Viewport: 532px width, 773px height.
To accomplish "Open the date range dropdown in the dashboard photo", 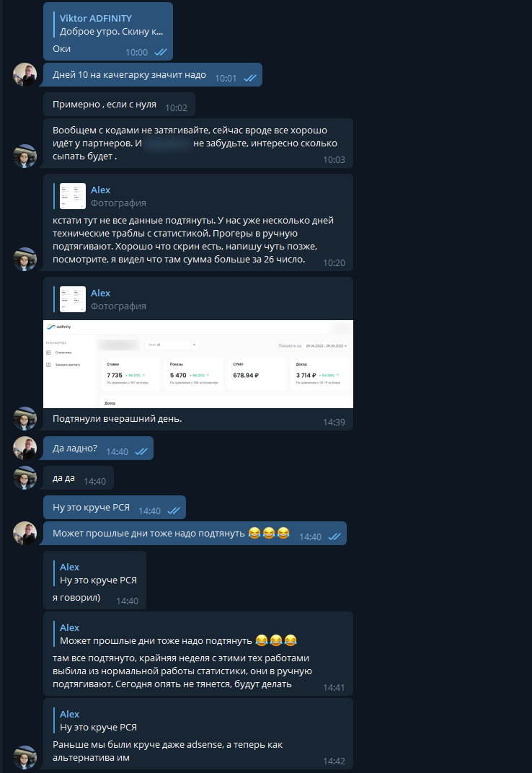I will click(326, 346).
